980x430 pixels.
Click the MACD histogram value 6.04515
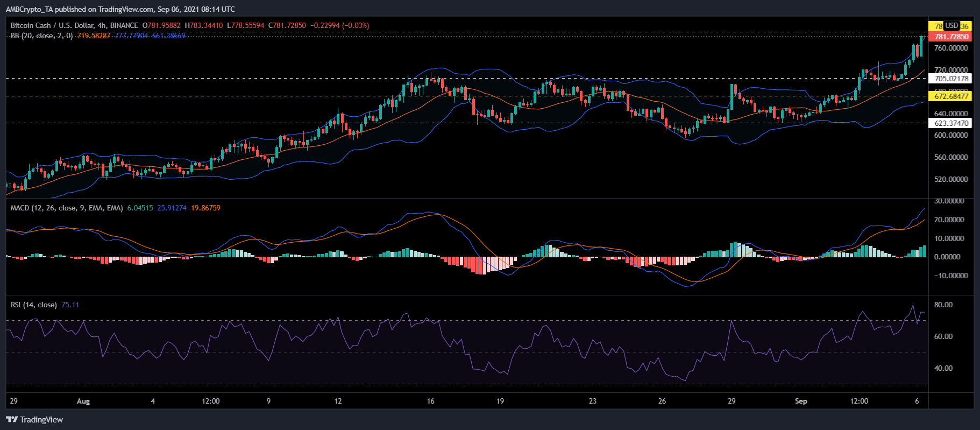[x=140, y=208]
